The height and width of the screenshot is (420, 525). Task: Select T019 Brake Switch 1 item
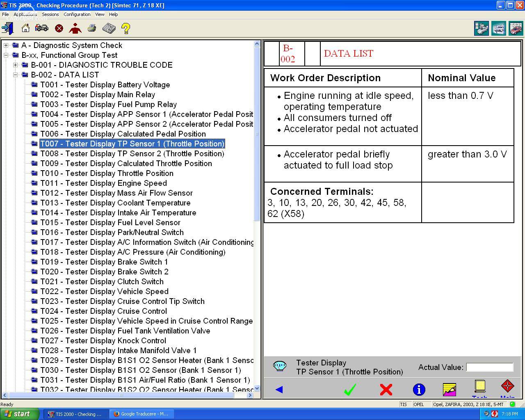(104, 262)
